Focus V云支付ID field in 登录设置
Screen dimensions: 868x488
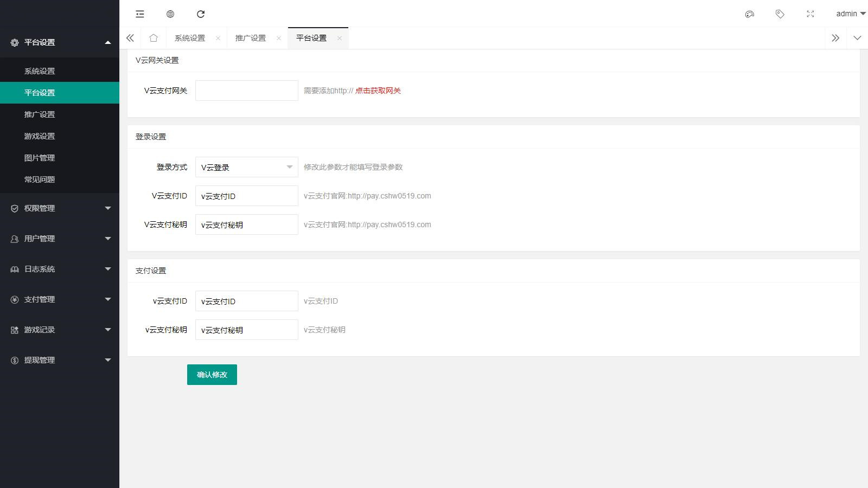coord(247,196)
